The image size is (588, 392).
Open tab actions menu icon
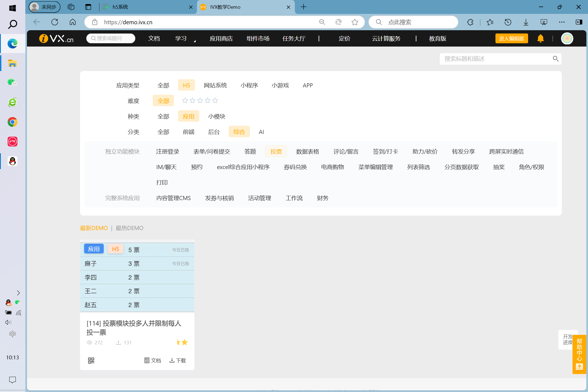pos(88,7)
